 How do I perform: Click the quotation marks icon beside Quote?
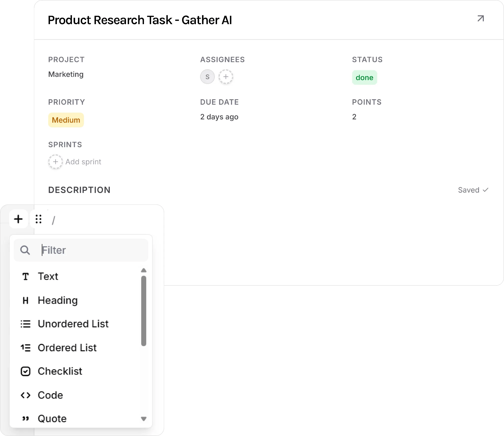tap(26, 419)
